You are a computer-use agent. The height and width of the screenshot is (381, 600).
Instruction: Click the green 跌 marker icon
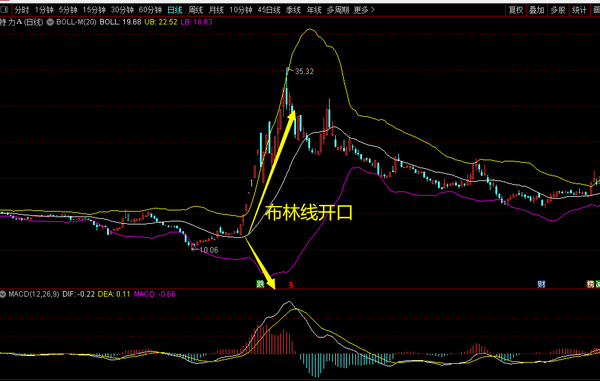[260, 284]
